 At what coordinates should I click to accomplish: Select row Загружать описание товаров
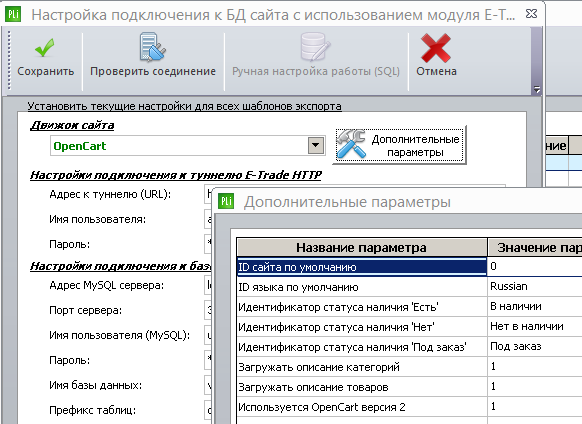click(362, 387)
